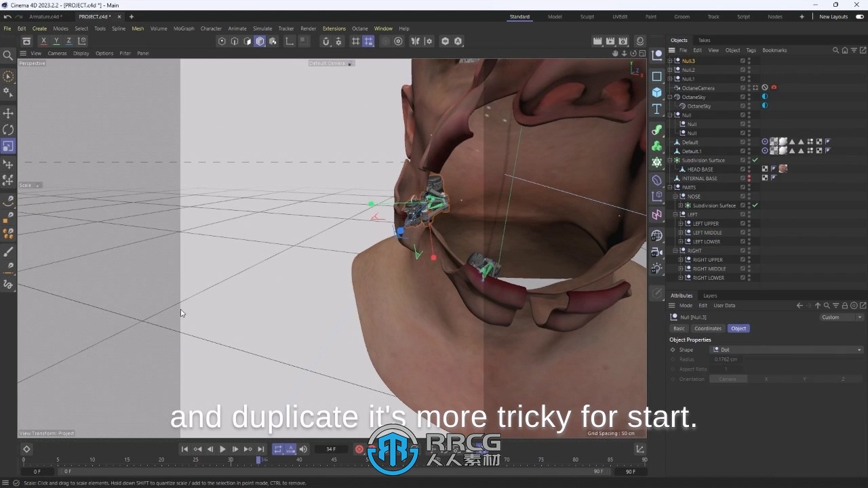Switch to the Layers tab

[x=710, y=296]
